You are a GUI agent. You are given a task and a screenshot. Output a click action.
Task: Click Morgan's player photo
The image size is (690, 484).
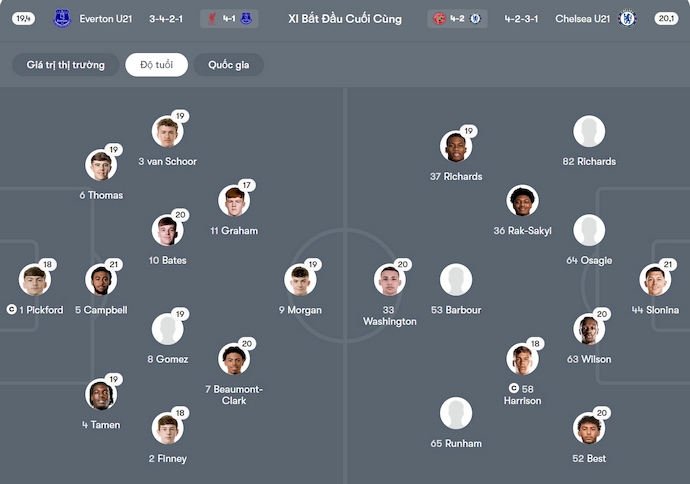click(x=300, y=280)
